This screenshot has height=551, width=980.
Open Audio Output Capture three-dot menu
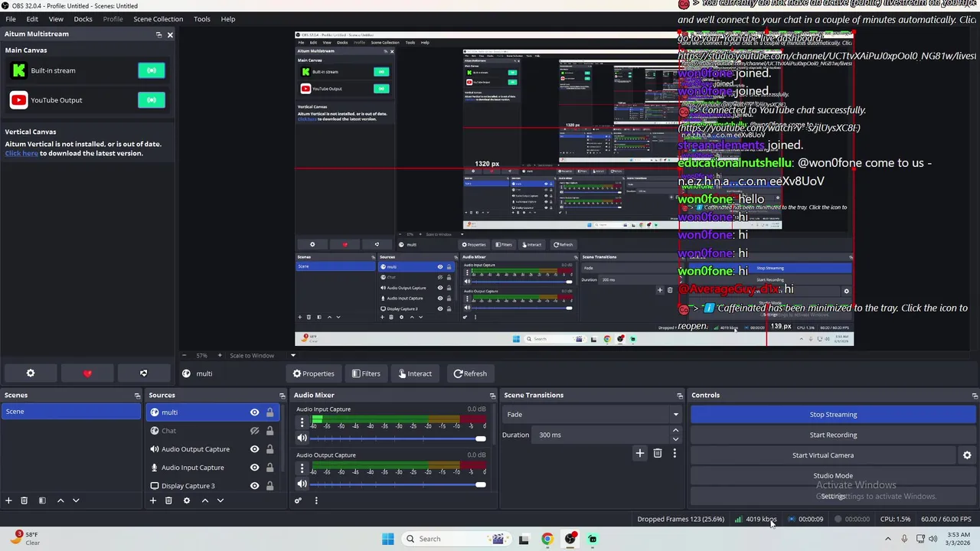click(x=302, y=468)
